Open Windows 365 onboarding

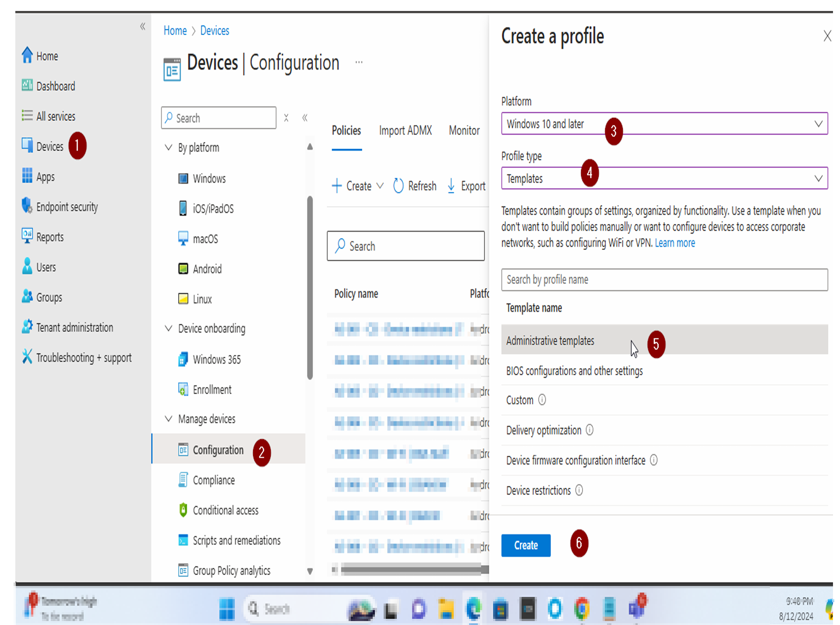[209, 359]
